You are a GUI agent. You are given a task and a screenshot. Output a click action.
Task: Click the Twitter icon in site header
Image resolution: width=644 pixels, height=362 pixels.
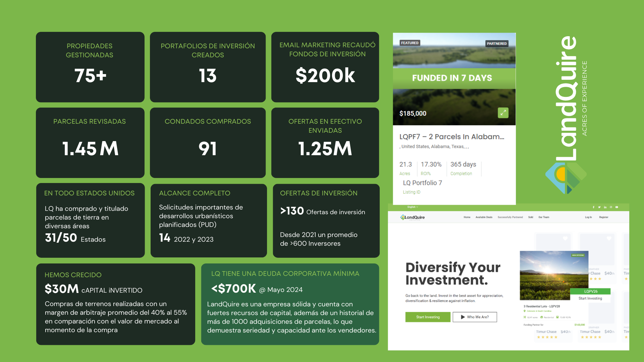point(599,207)
